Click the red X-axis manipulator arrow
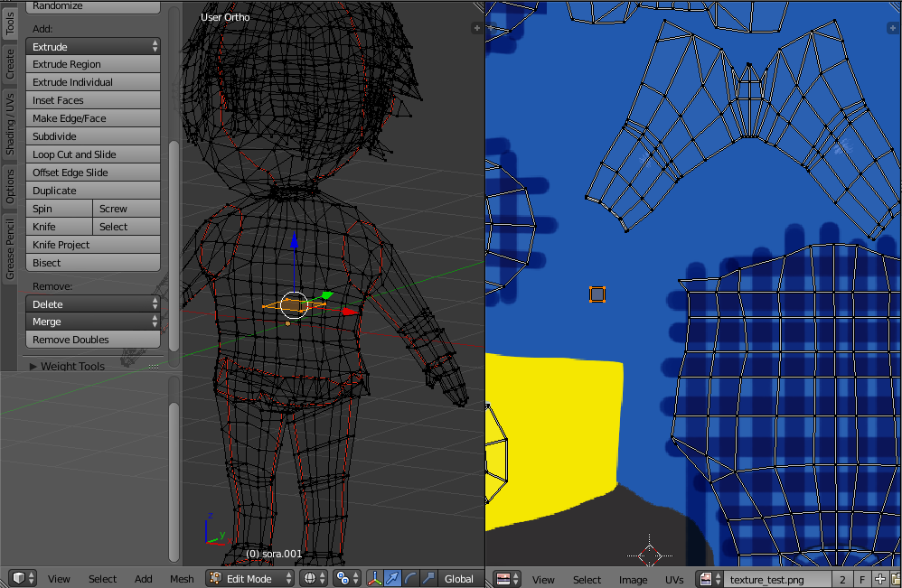The image size is (902, 588). coord(350,312)
